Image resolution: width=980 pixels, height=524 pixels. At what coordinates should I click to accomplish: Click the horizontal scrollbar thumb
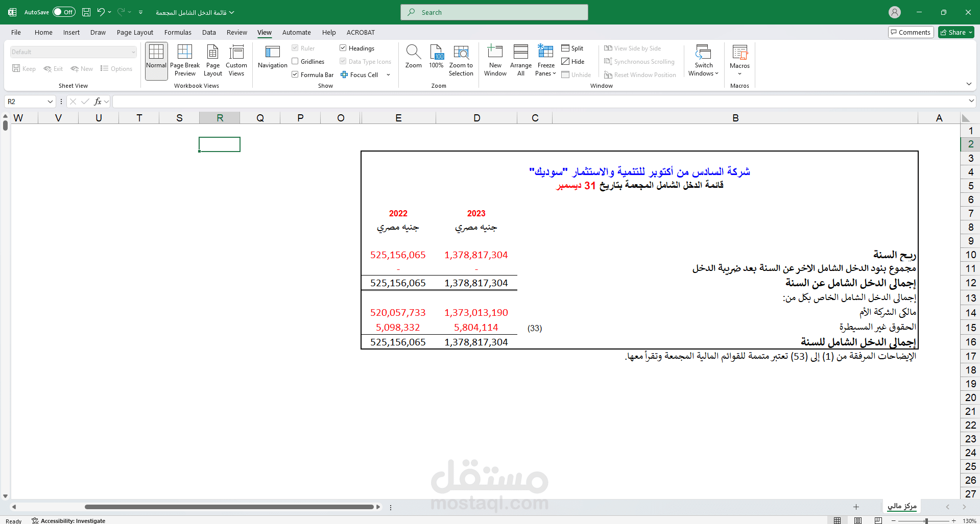pyautogui.click(x=229, y=507)
